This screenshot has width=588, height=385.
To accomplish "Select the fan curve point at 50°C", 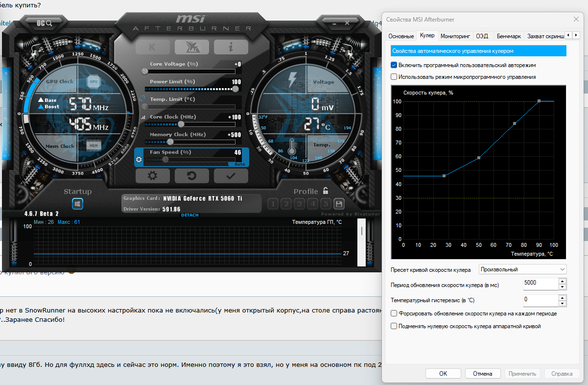I will pyautogui.click(x=479, y=158).
